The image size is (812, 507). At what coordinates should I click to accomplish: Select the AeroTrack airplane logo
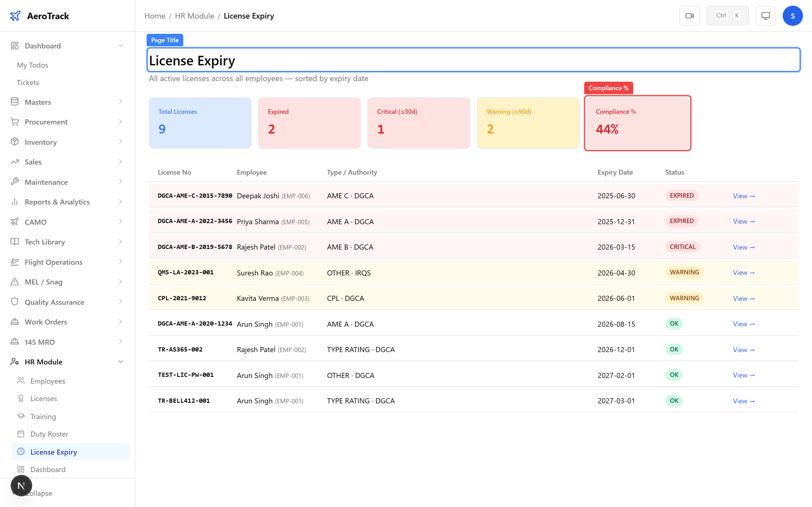pyautogui.click(x=15, y=15)
